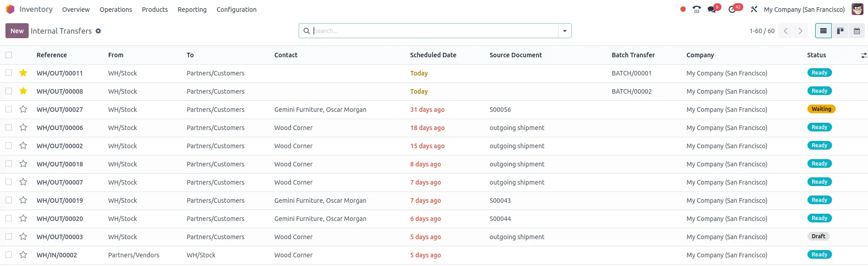This screenshot has height=266, width=868.
Task: Open optional columns adjust menu
Action: 863,55
